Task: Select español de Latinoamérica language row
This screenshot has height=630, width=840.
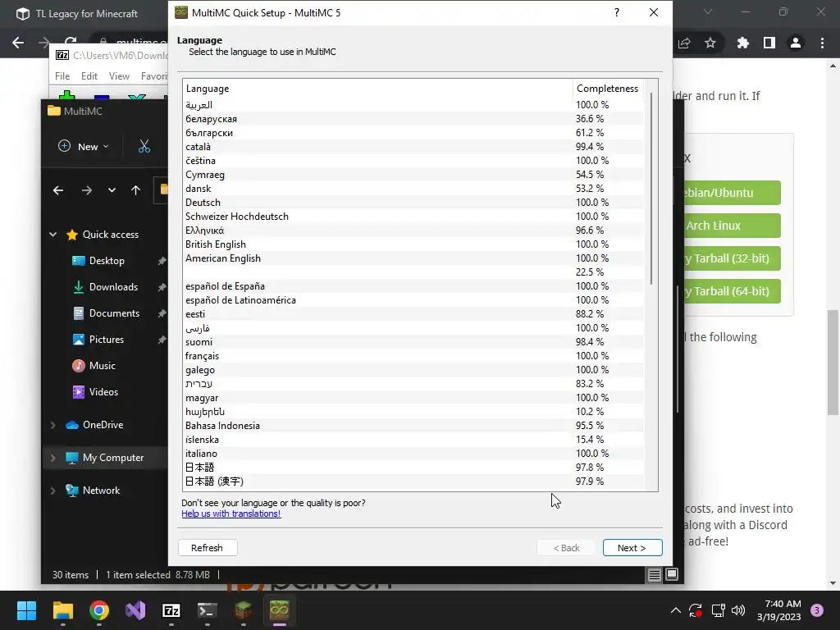Action: [413, 300]
